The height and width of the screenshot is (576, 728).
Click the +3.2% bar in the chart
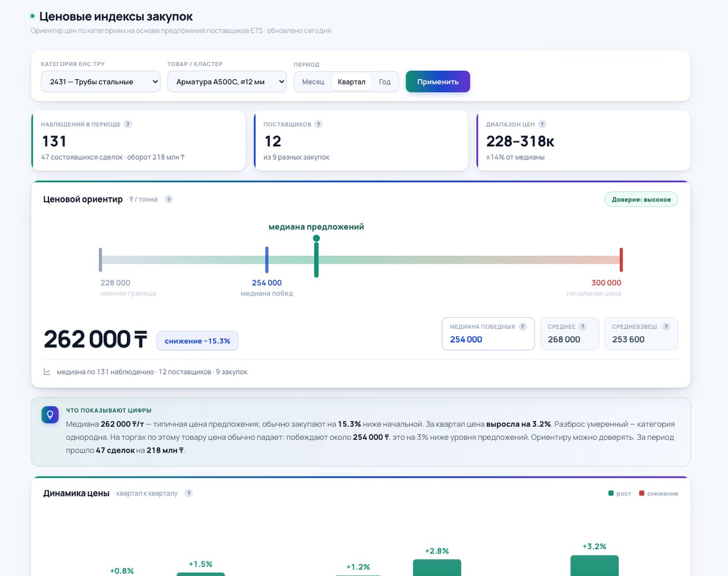tap(594, 566)
